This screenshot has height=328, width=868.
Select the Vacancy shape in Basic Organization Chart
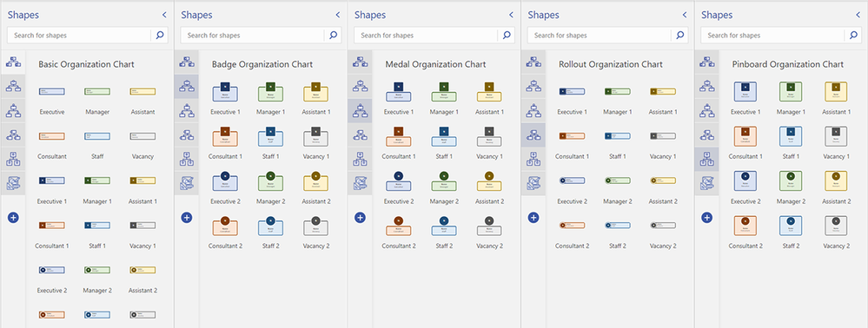tap(142, 136)
